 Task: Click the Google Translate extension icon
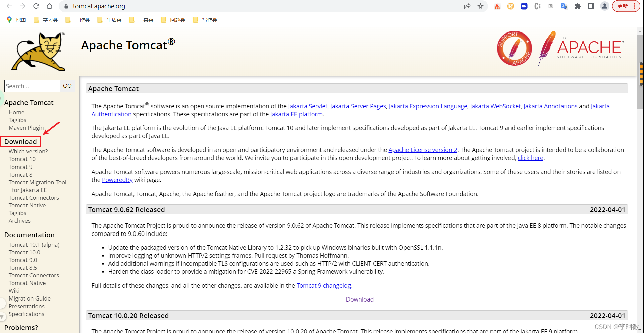[x=564, y=6]
